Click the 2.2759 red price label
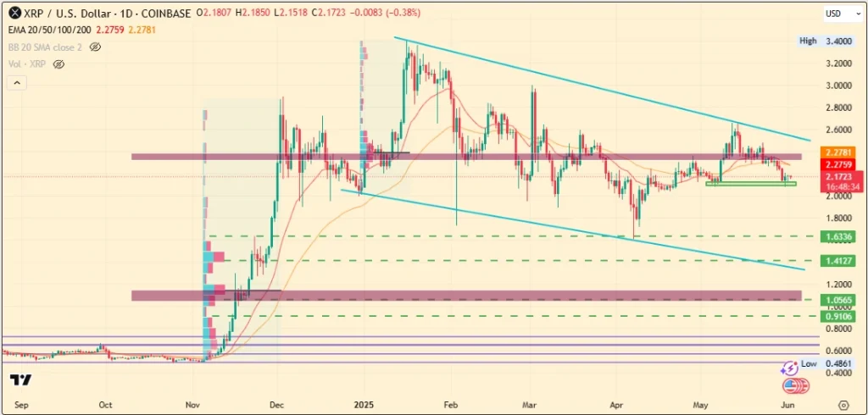The height and width of the screenshot is (415, 868). click(x=837, y=164)
